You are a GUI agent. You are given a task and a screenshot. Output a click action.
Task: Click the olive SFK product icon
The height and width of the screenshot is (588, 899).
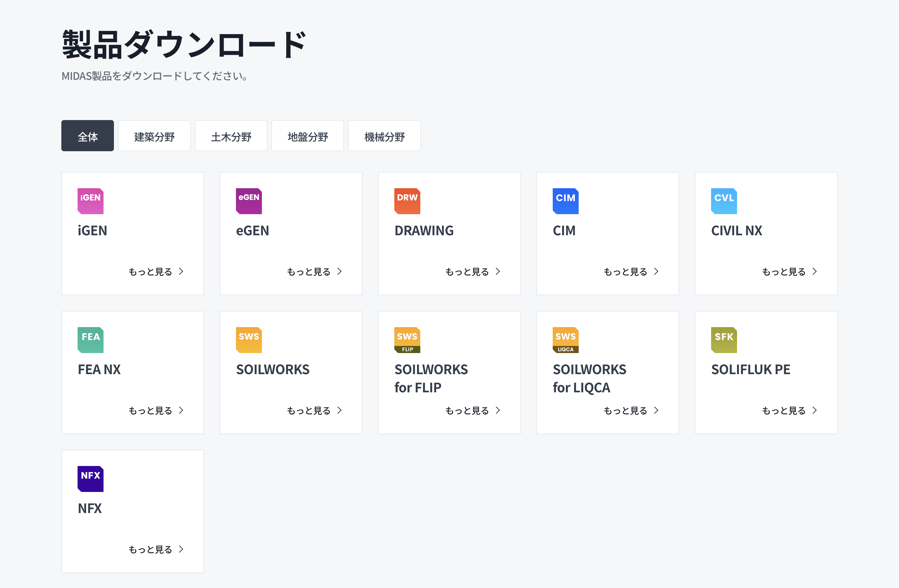pos(724,340)
